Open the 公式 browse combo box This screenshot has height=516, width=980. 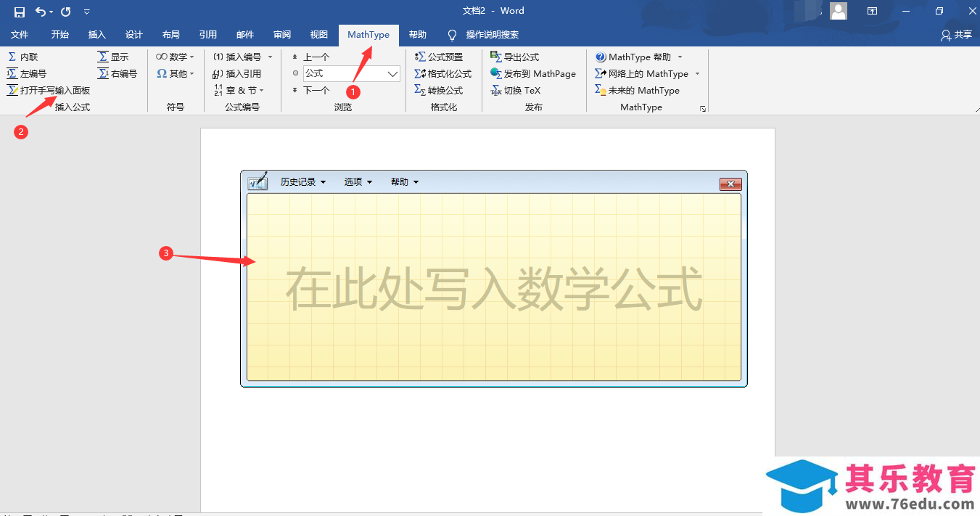coord(351,73)
